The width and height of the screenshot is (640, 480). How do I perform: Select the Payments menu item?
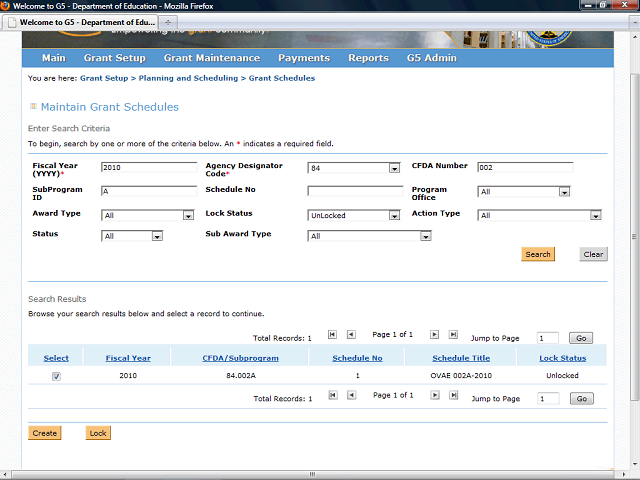[x=303, y=58]
